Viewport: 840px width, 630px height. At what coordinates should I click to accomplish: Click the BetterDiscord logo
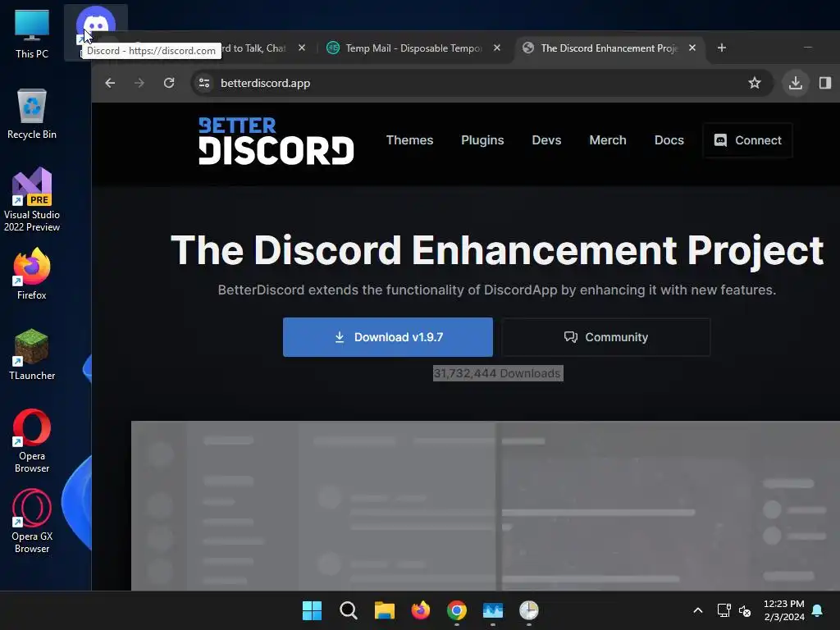276,140
